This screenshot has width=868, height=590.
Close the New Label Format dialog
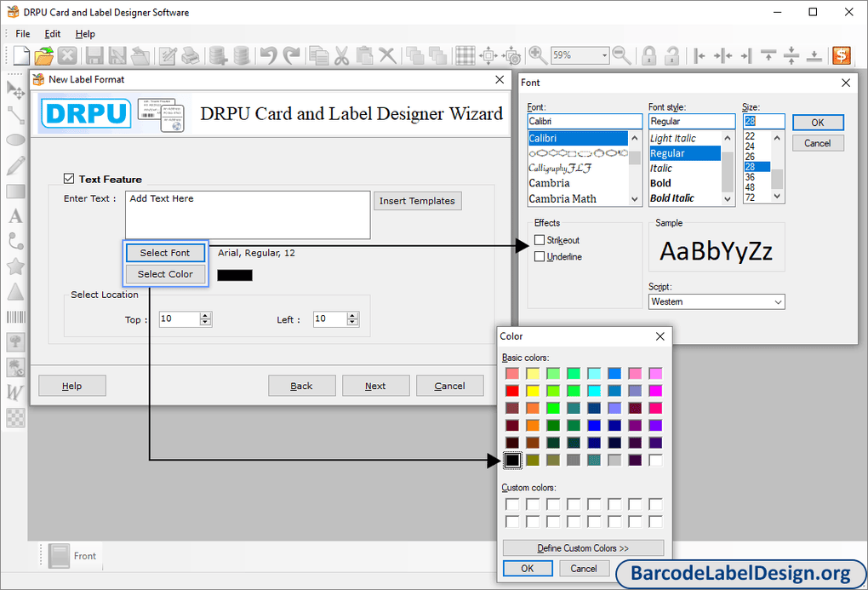click(500, 80)
